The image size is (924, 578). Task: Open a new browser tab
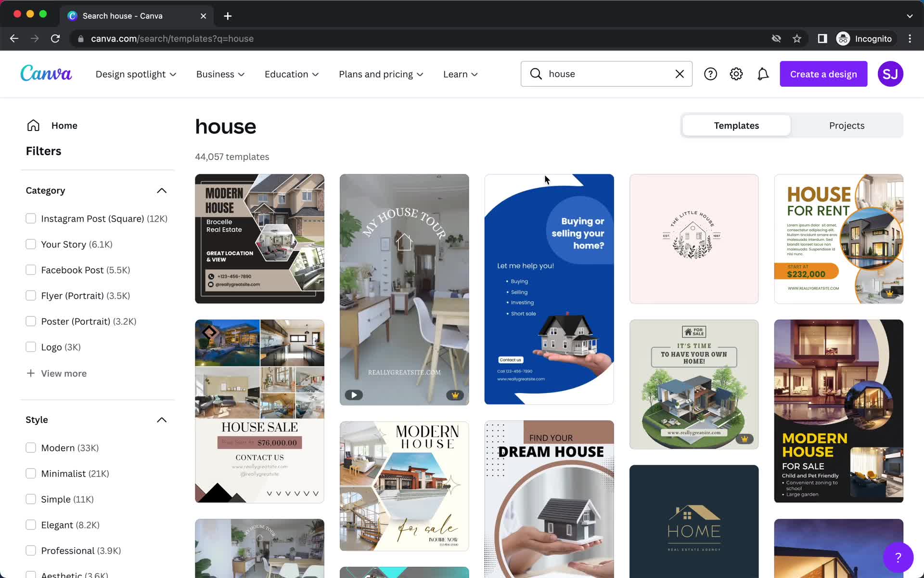click(x=228, y=16)
